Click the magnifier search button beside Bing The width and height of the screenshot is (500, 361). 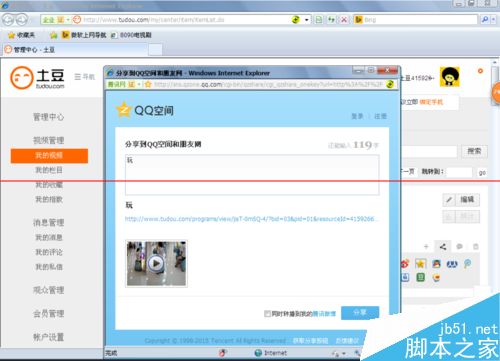[x=485, y=20]
